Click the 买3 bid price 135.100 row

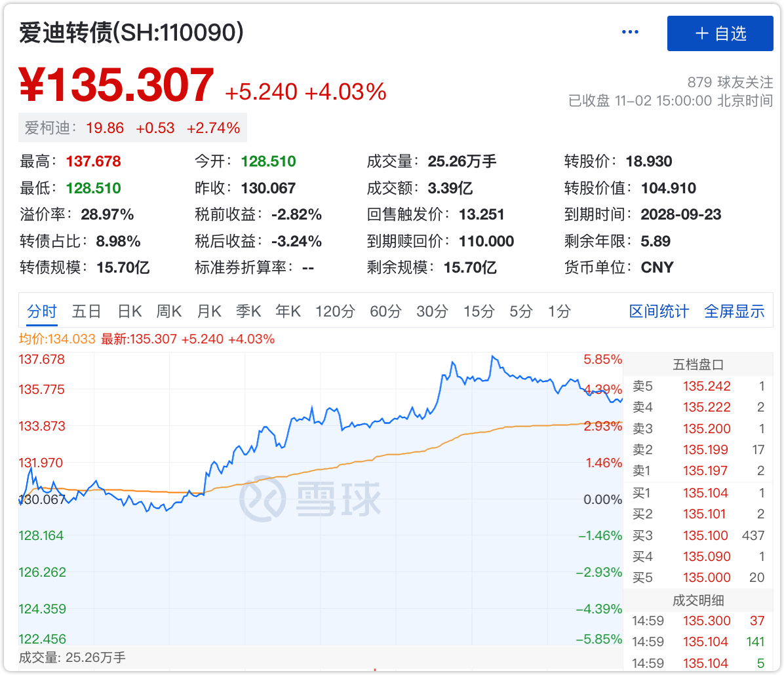[x=698, y=535]
